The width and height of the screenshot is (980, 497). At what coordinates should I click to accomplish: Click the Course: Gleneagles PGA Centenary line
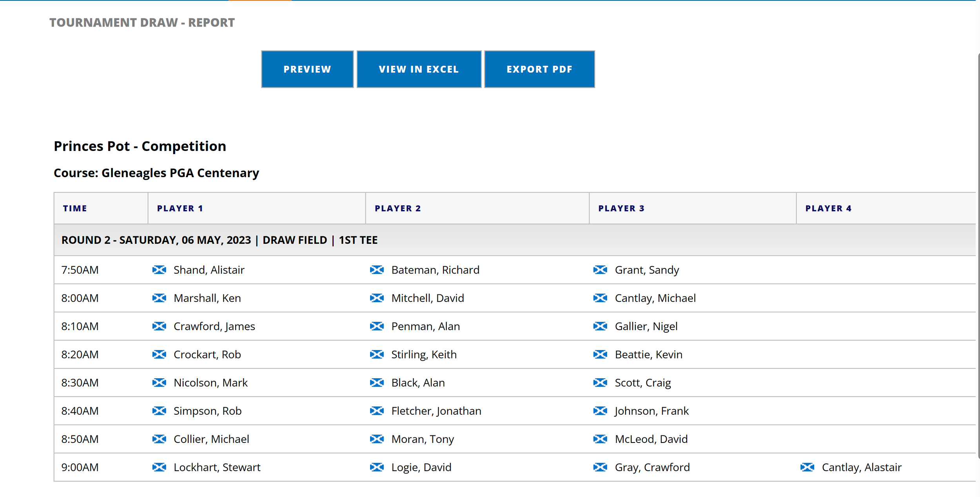156,173
